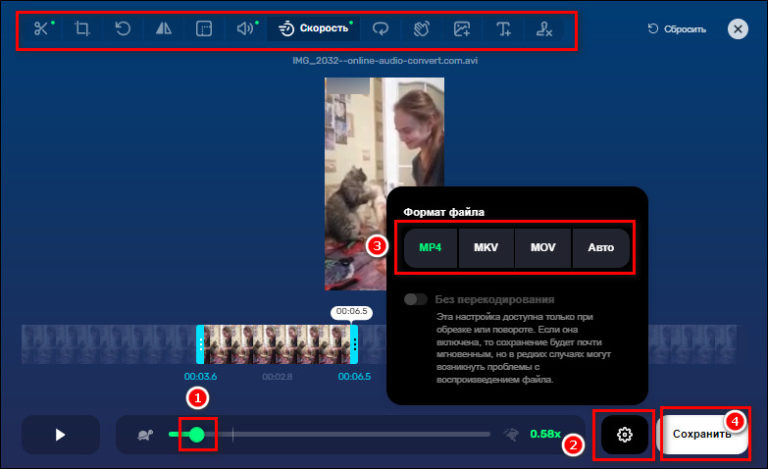Click the file name IMG_2032 text
Image resolution: width=768 pixels, height=469 pixels.
click(385, 61)
